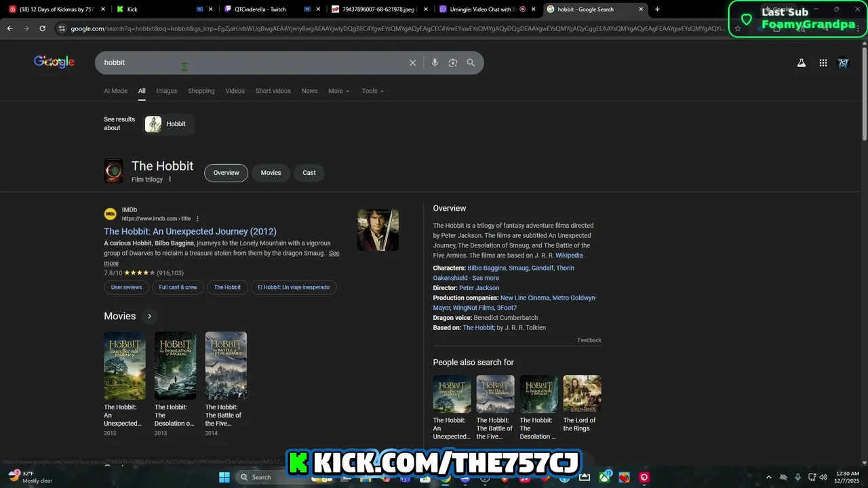Viewport: 868px width, 488px height.
Task: Open the User reviews chip
Action: [x=127, y=287]
